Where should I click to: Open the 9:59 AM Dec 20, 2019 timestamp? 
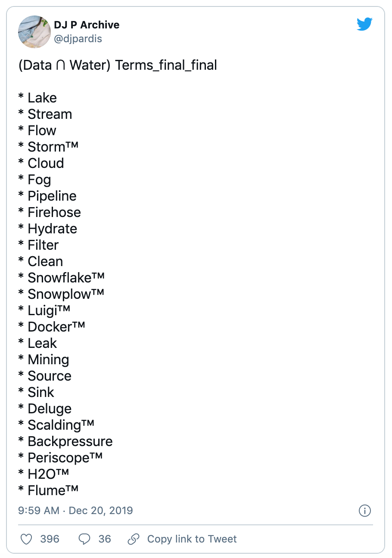coord(75,511)
